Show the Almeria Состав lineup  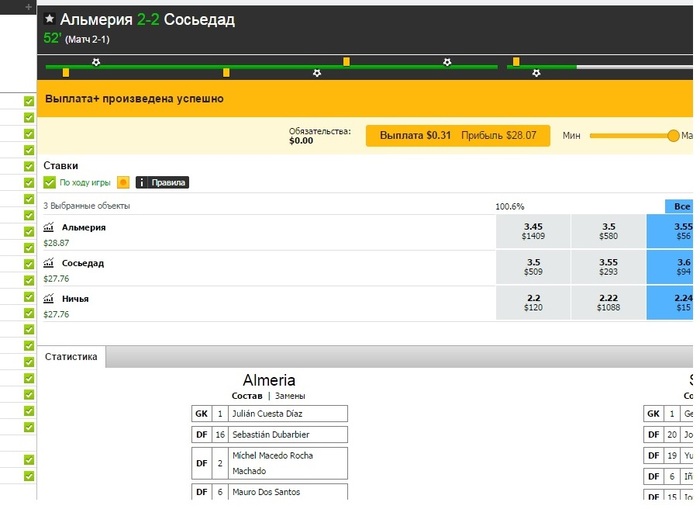pos(247,396)
